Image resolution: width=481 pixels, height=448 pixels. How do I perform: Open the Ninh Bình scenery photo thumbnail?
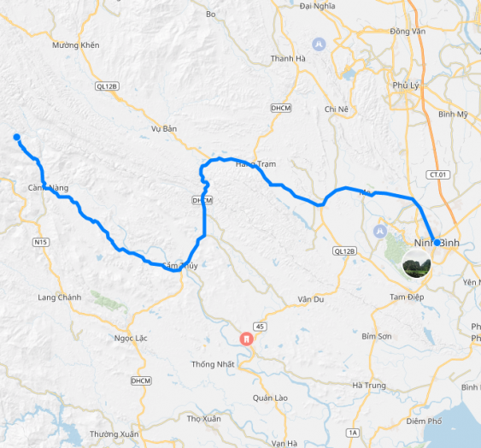pyautogui.click(x=417, y=264)
